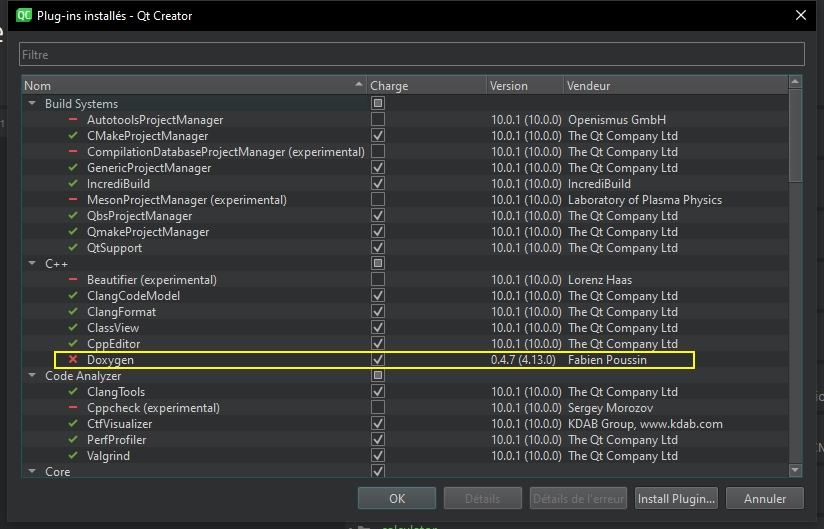Toggle the C++ group tri-state checkbox
This screenshot has width=824, height=529.
(378, 263)
